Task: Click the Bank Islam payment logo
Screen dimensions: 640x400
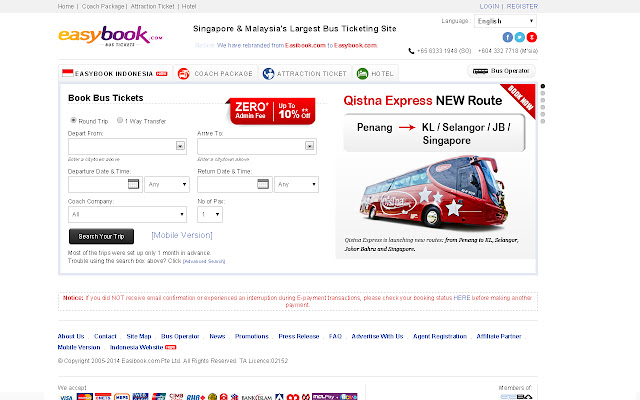Action: click(256, 397)
